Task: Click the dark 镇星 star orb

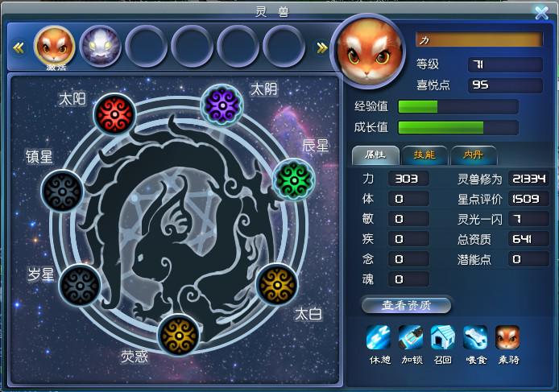Action: (62, 192)
